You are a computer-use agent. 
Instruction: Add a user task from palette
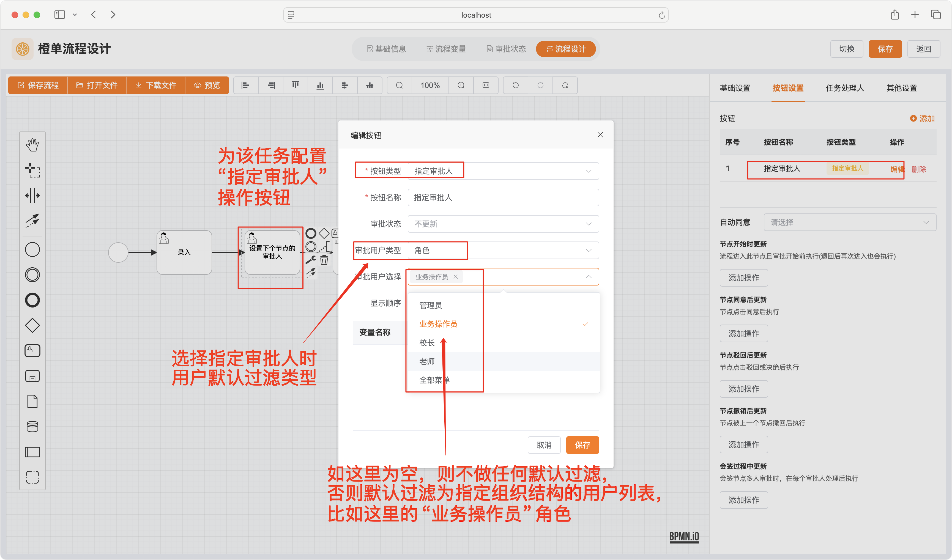32,350
